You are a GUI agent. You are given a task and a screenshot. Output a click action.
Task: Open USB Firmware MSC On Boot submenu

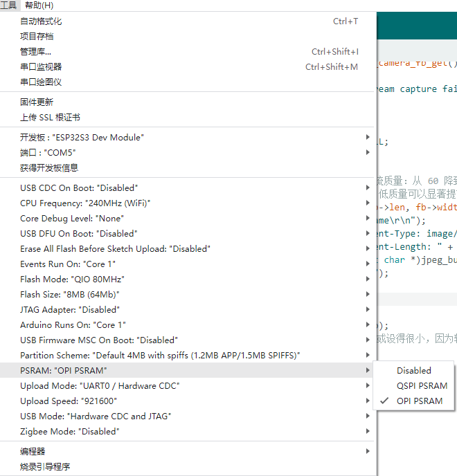[188, 340]
